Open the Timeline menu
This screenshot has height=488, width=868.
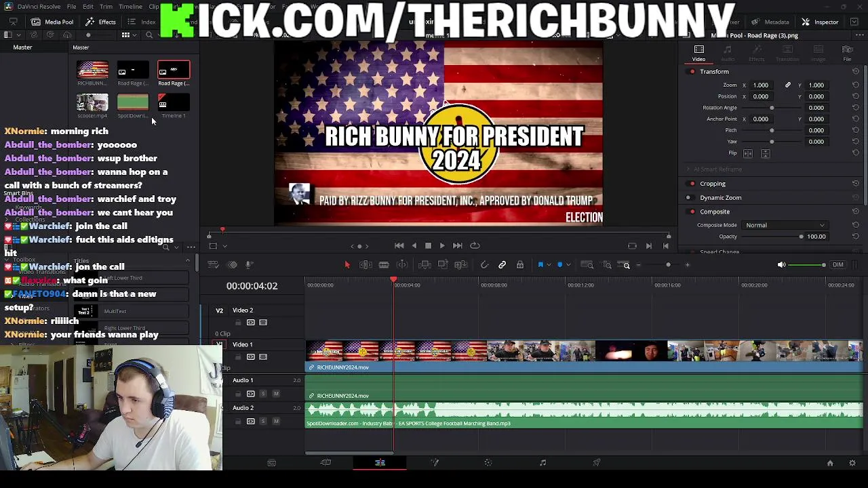click(130, 7)
